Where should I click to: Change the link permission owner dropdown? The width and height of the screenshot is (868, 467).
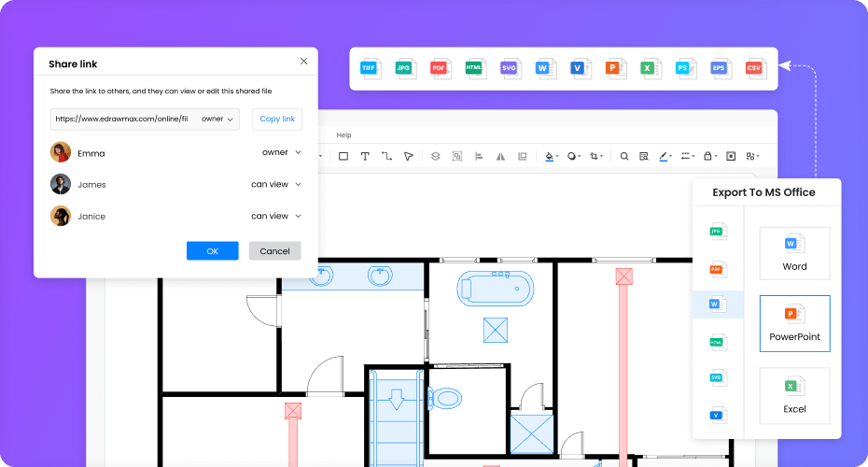(x=217, y=120)
